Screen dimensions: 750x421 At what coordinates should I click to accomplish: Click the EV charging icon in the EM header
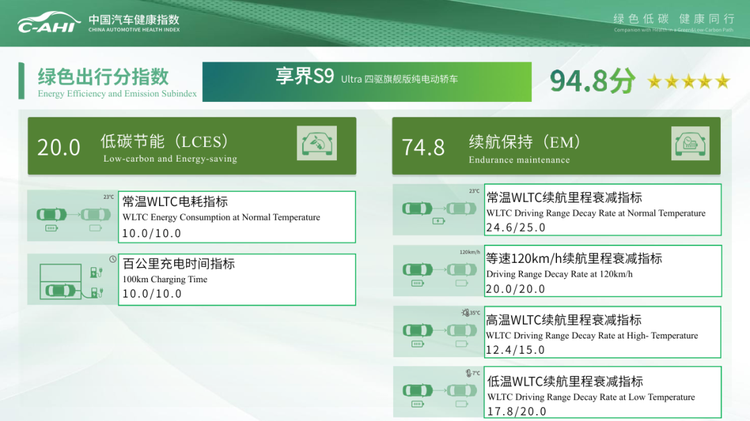click(x=690, y=145)
